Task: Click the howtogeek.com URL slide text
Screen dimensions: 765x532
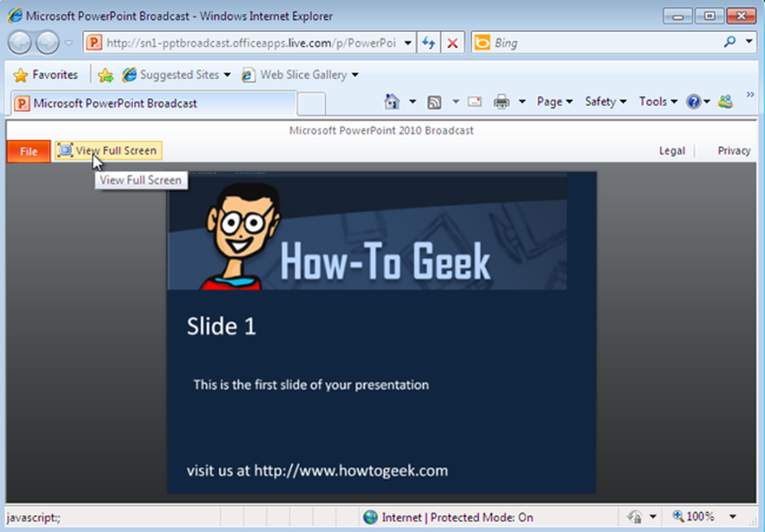Action: tap(351, 471)
